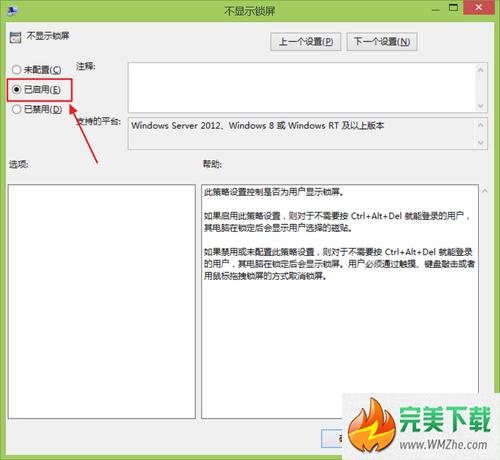This screenshot has width=500, height=460.
Task: Click the partially hidden bottom dialog button
Action: click(332, 438)
